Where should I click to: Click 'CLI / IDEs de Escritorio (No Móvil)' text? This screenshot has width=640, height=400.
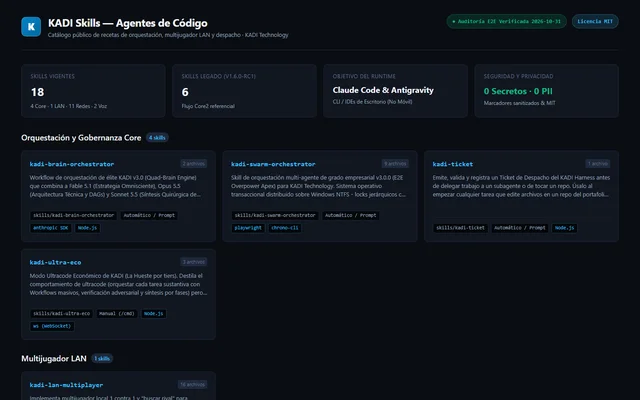372,102
